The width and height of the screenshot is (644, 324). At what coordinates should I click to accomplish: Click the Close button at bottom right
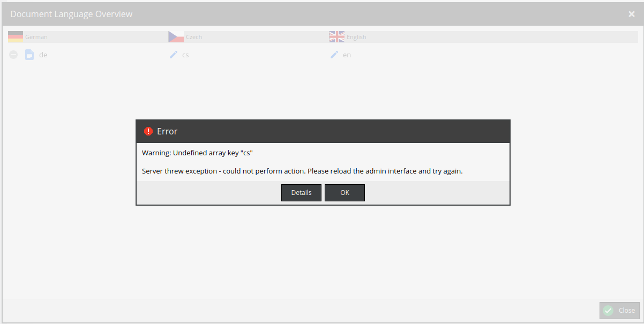[x=619, y=310]
